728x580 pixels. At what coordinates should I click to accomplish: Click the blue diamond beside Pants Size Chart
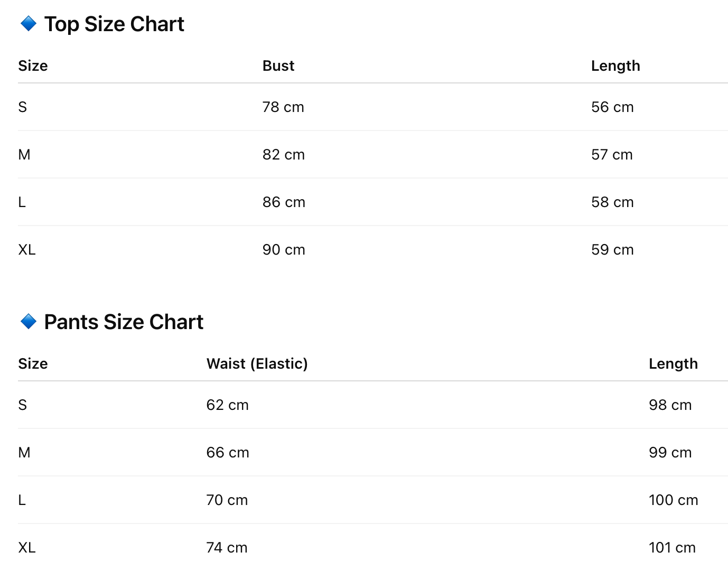28,321
